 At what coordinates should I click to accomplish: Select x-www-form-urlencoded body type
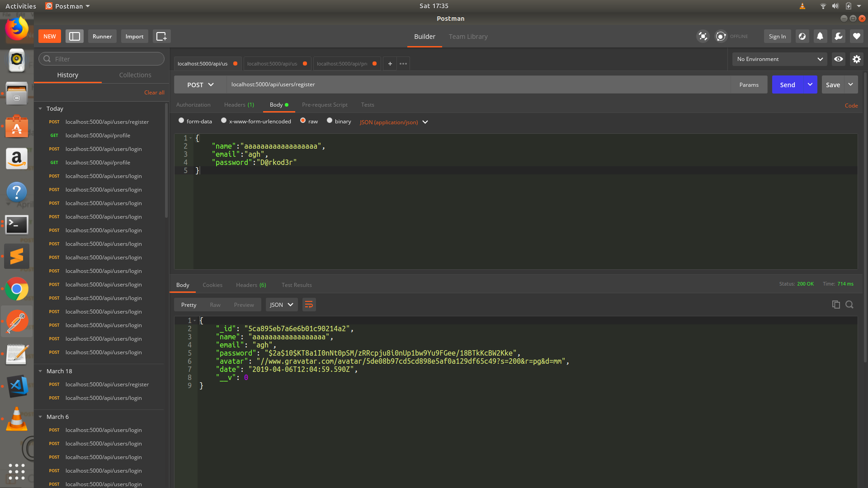pos(224,121)
